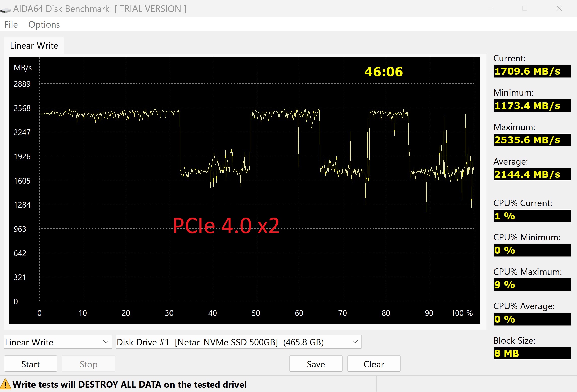Click the chevron arrow of drive dropdown
This screenshot has width=577, height=392.
[355, 342]
